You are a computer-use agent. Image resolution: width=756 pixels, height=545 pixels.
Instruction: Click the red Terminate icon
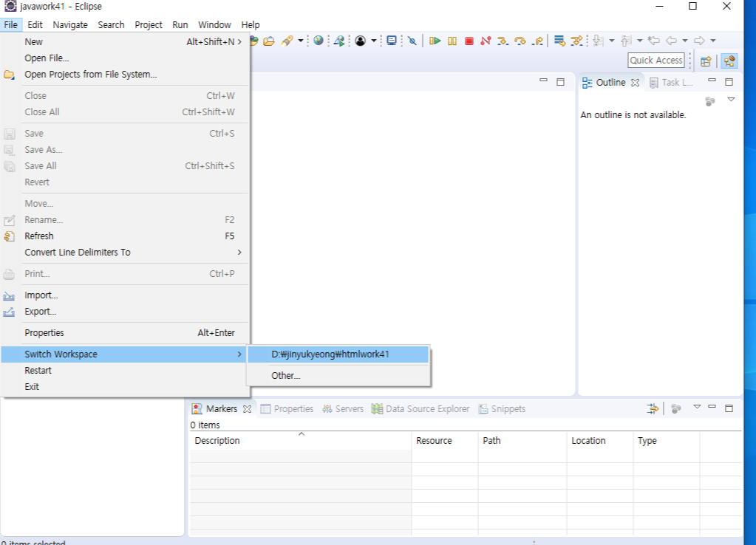(469, 41)
